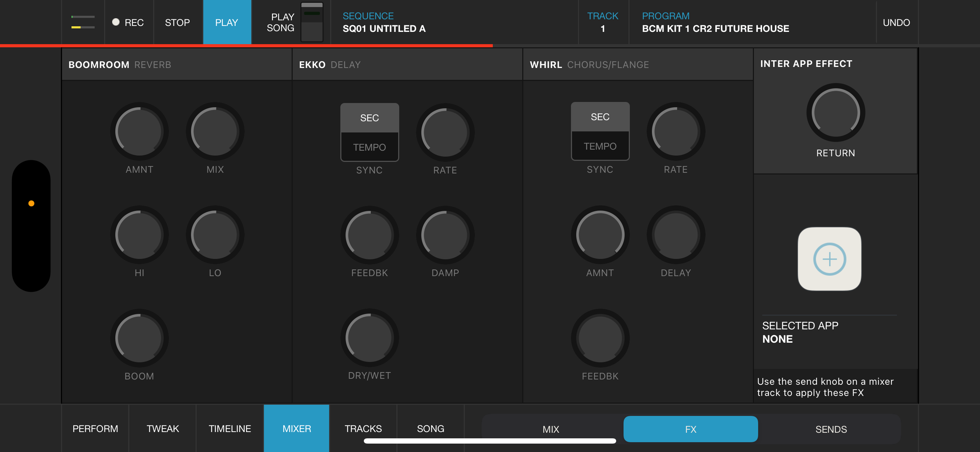980x452 pixels.
Task: Start recording with the REC button
Action: tap(128, 22)
